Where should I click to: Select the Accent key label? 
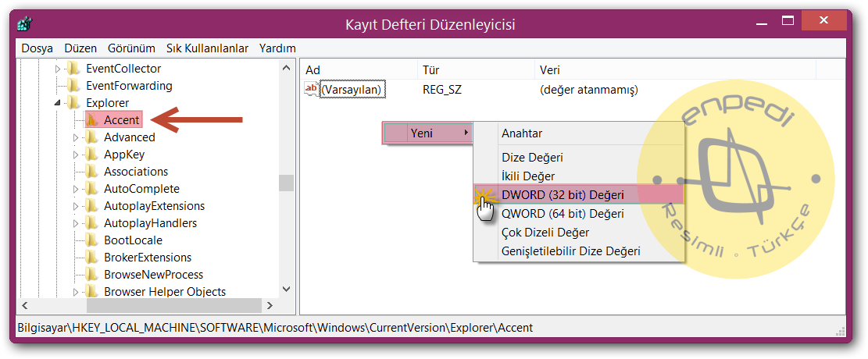pyautogui.click(x=121, y=120)
